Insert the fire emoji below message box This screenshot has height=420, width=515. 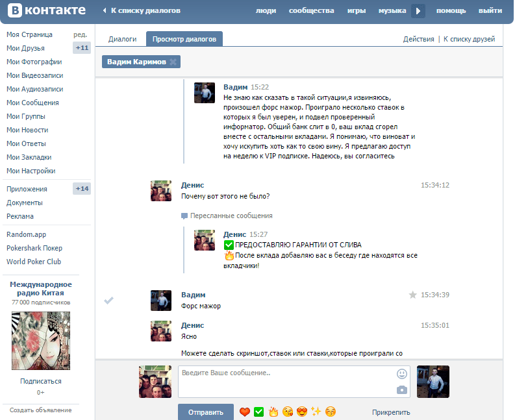[x=273, y=412]
